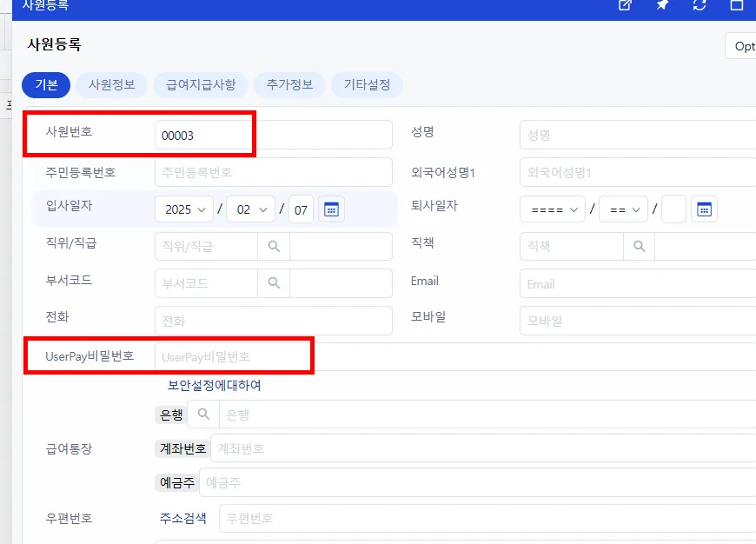Screen dimensions: 756x544
Task: Expand the 입사일자 month dropdown showing 02
Action: pos(251,209)
